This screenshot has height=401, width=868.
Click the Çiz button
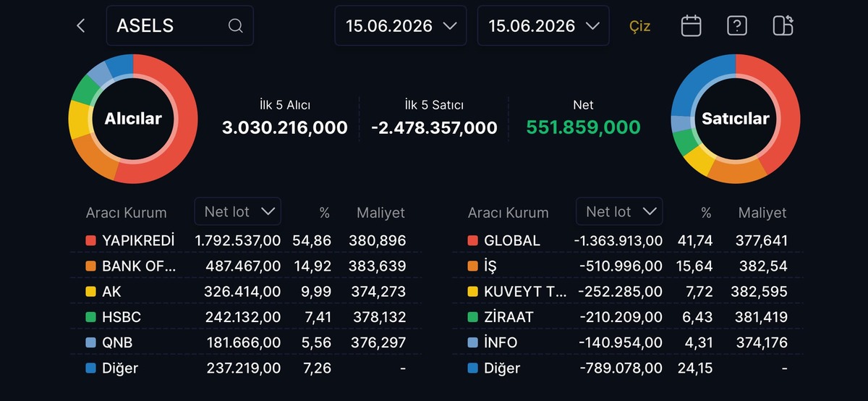pos(639,26)
